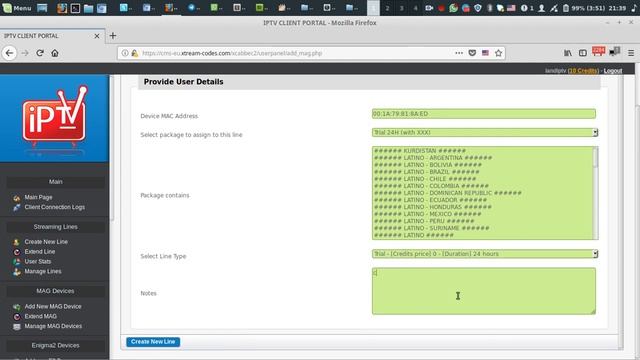The height and width of the screenshot is (360, 640).
Task: Open the Firefox library icon
Action: [568, 53]
